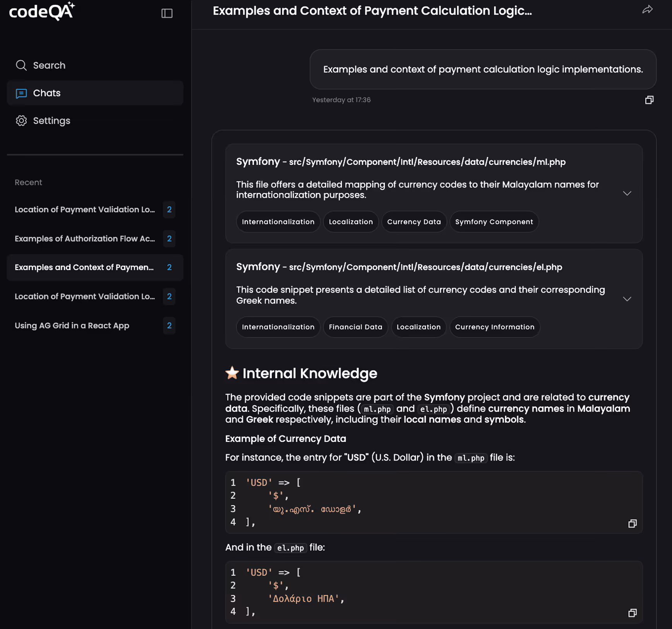Click the codeQA logo
Screen dimensions: 672x629
pyautogui.click(x=42, y=11)
